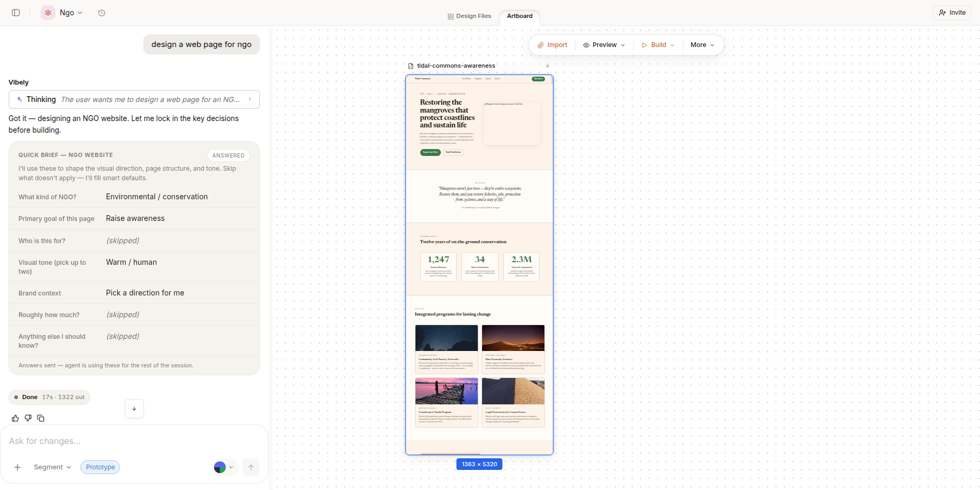Open the Build dropdown
This screenshot has width=980, height=490.
pyautogui.click(x=658, y=45)
